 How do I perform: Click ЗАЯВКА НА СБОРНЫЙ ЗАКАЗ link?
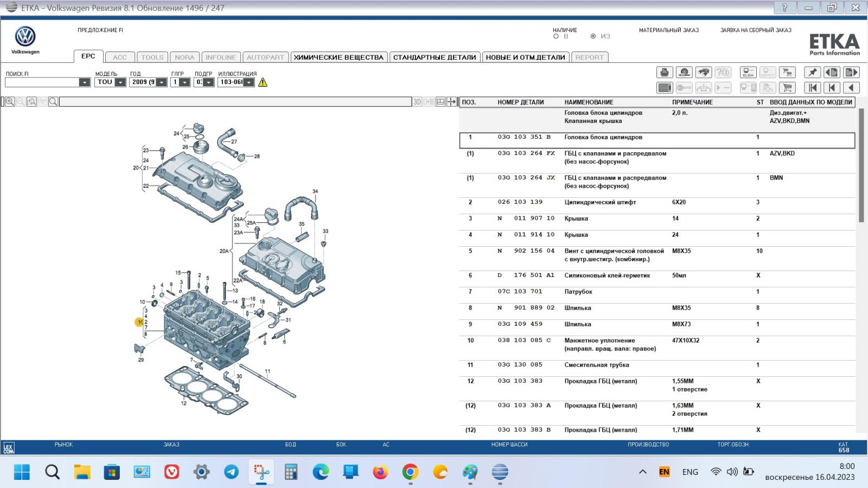tap(756, 30)
